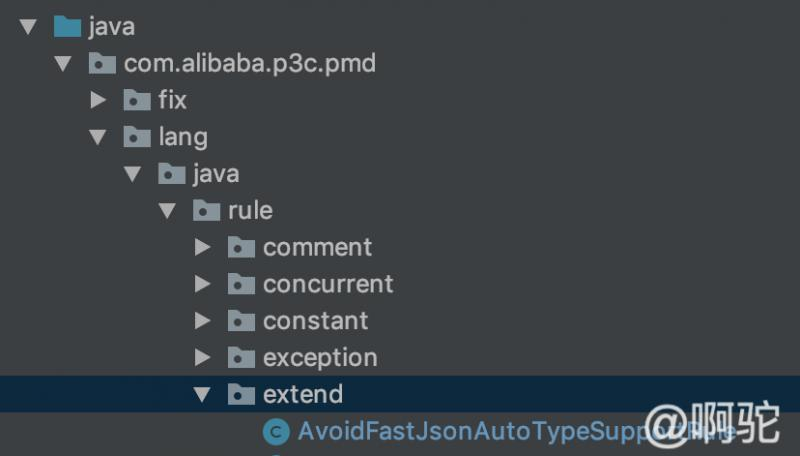Collapse the lang package node
Viewport: 800px width, 456px height.
click(98, 137)
